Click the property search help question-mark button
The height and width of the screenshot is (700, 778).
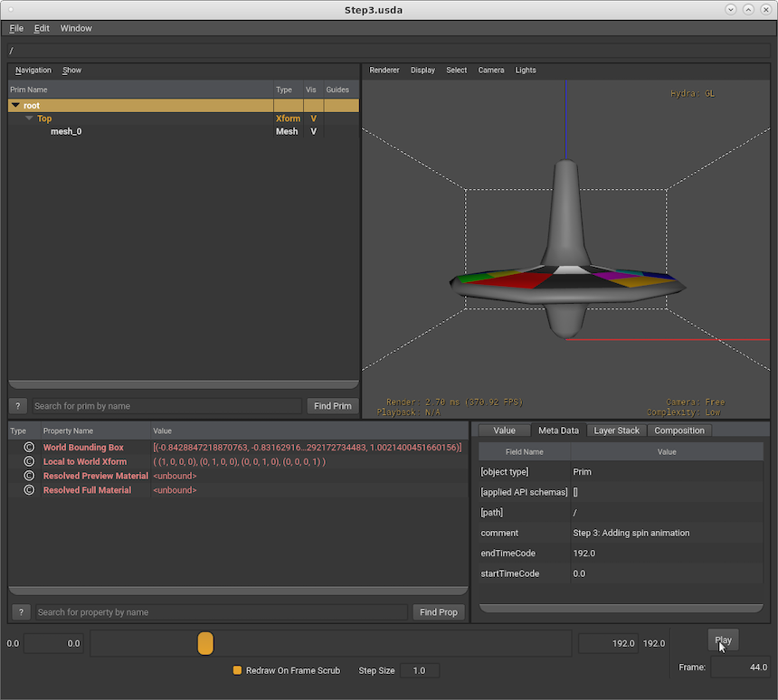(x=21, y=612)
